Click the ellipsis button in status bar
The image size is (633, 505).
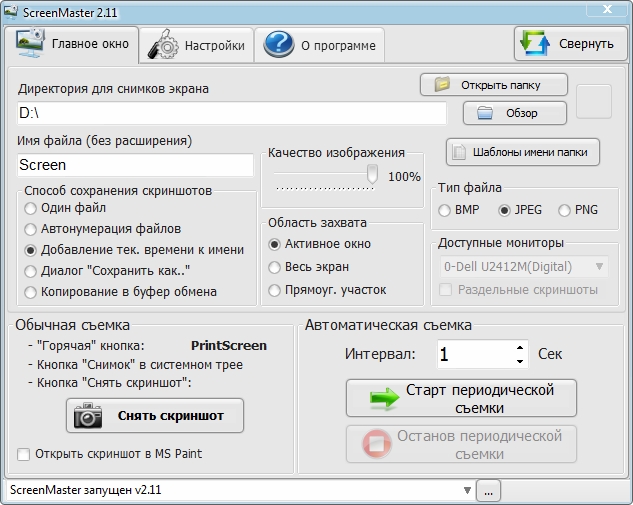click(488, 491)
